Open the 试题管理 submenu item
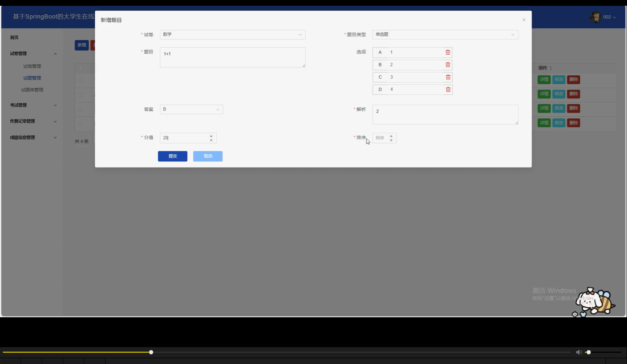 pyautogui.click(x=32, y=78)
